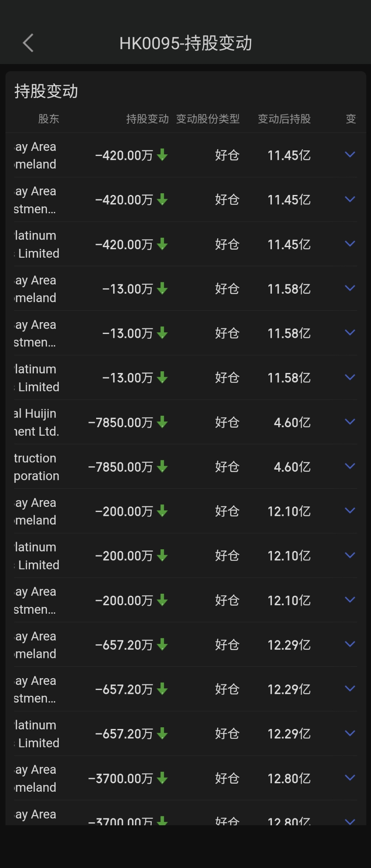Click the 变动后持股 column header

point(284,119)
